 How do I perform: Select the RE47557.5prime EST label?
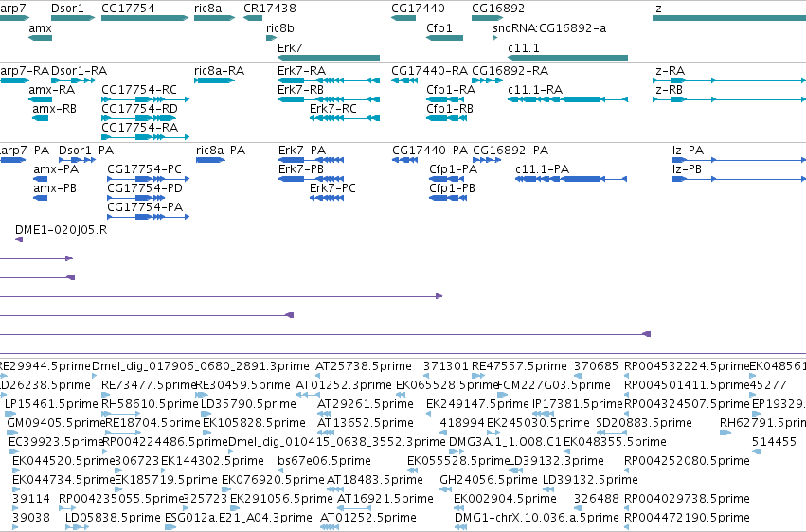click(x=519, y=366)
